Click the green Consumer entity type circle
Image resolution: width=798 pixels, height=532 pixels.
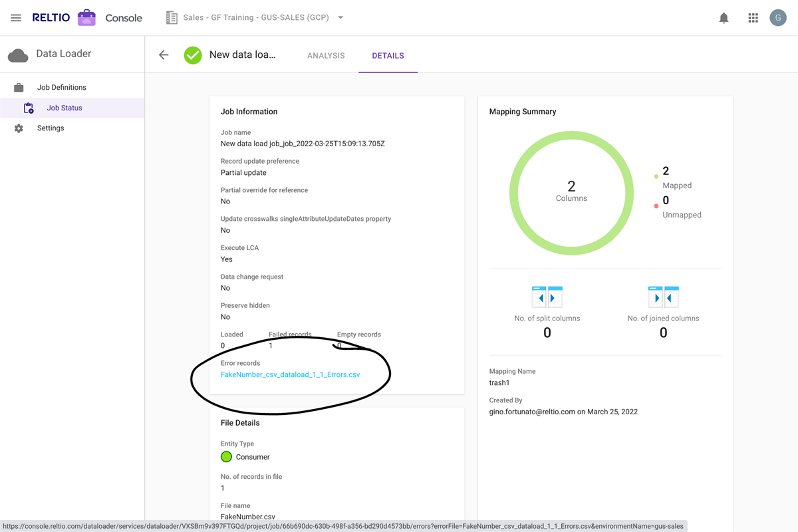click(x=226, y=457)
